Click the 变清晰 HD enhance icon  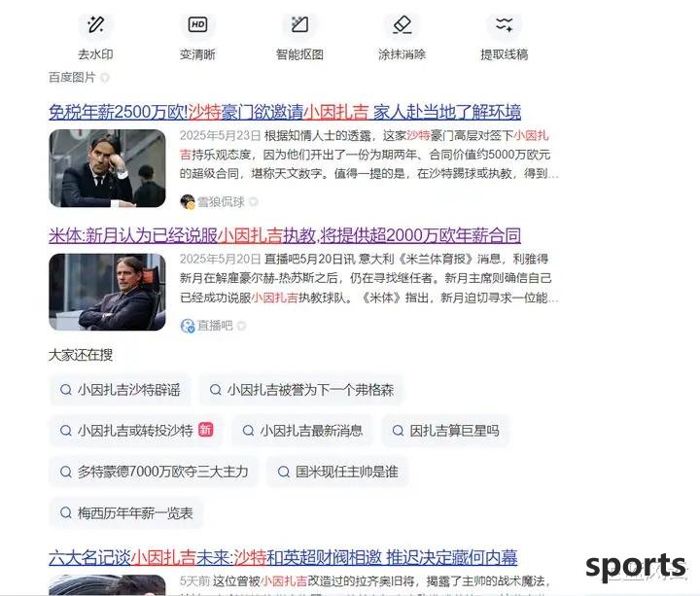pos(197,24)
